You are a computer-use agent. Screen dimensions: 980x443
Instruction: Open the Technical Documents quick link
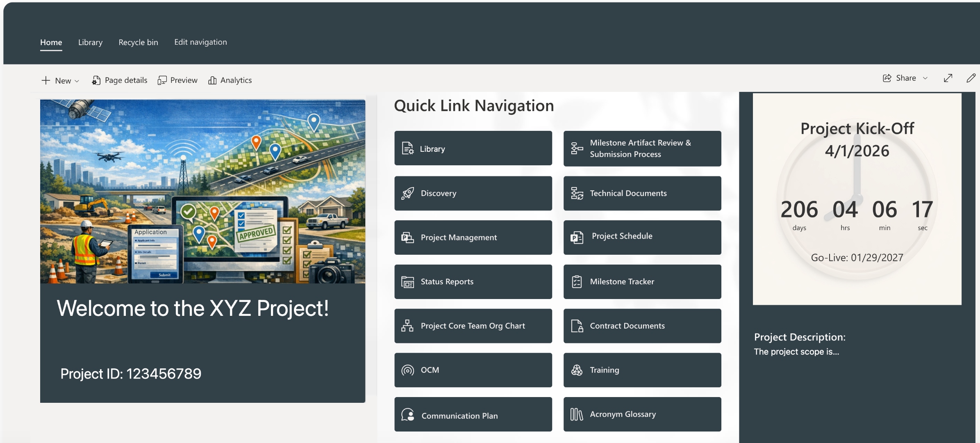(642, 193)
